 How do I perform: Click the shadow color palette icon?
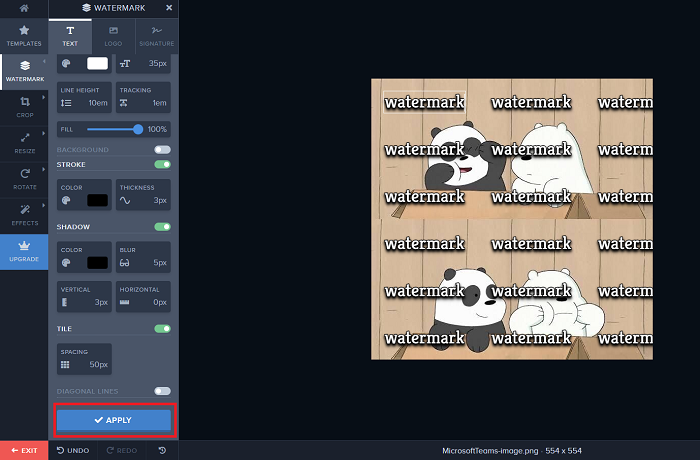[x=66, y=263]
